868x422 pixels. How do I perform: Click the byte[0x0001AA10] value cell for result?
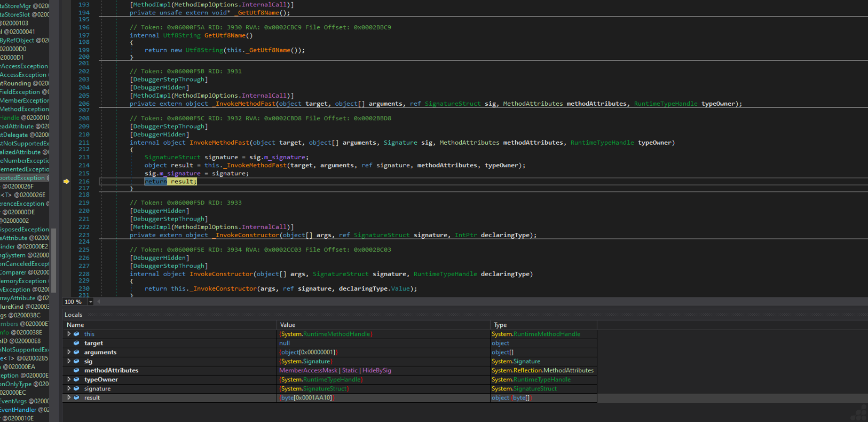pyautogui.click(x=307, y=397)
